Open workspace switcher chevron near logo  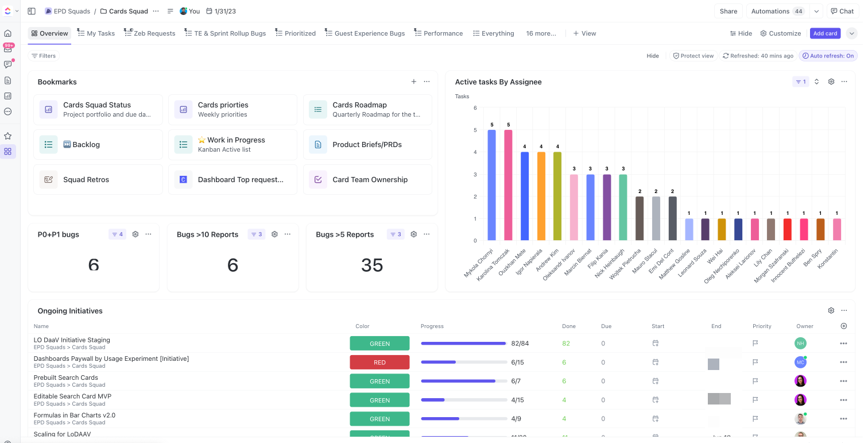tap(17, 11)
